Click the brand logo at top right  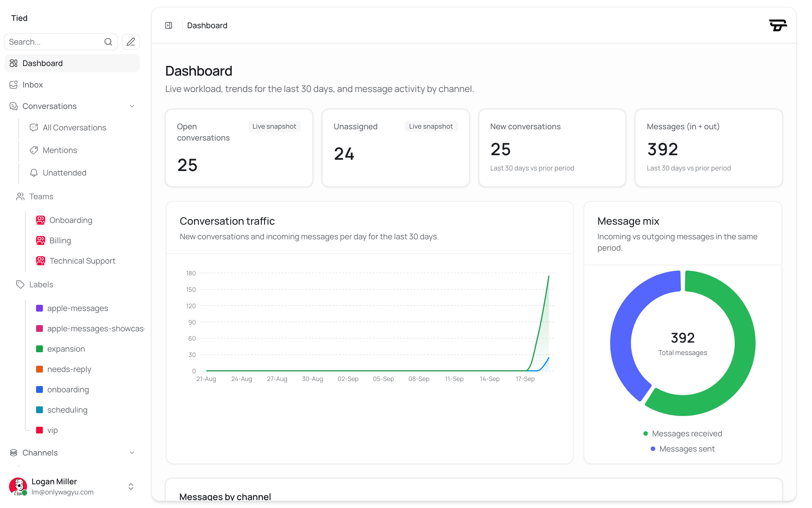click(x=778, y=25)
